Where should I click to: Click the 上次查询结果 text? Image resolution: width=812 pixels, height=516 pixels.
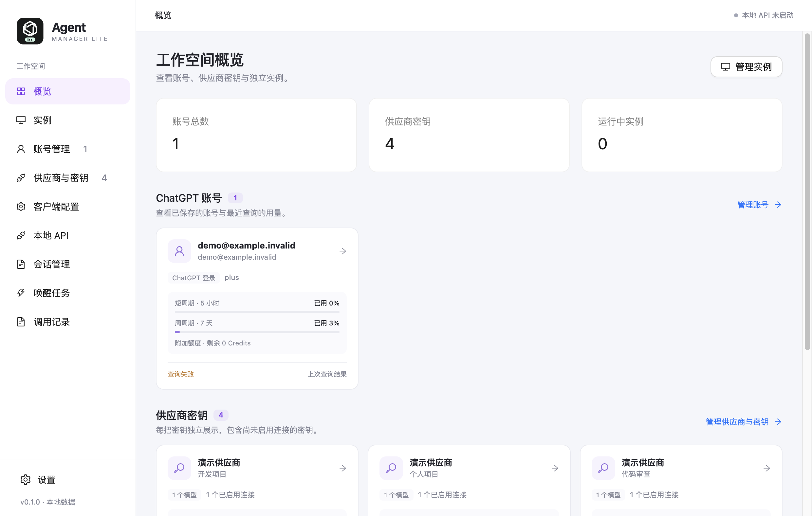click(327, 374)
